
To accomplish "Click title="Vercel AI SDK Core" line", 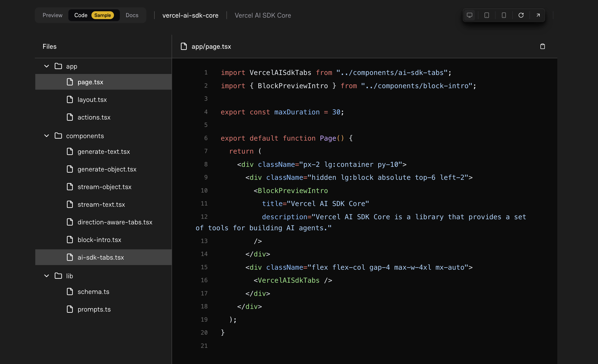I will point(315,204).
